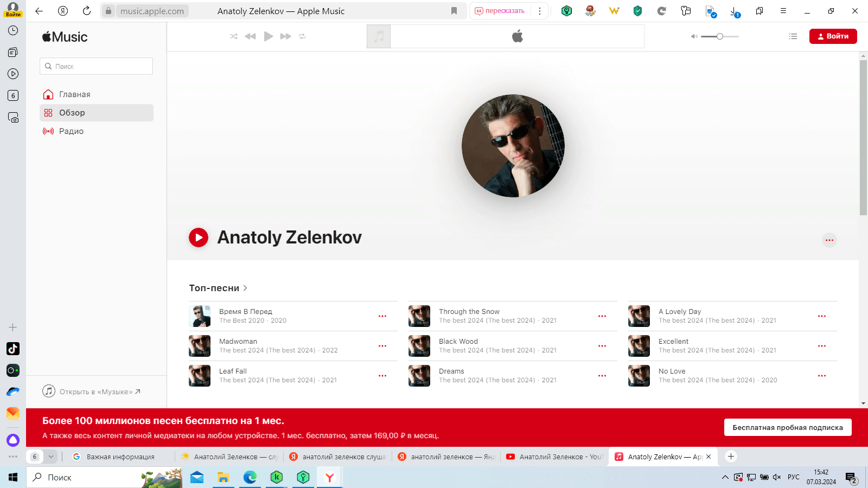This screenshot has width=868, height=488.
Task: Click the Yandex Browser taskbar icon
Action: click(x=329, y=477)
